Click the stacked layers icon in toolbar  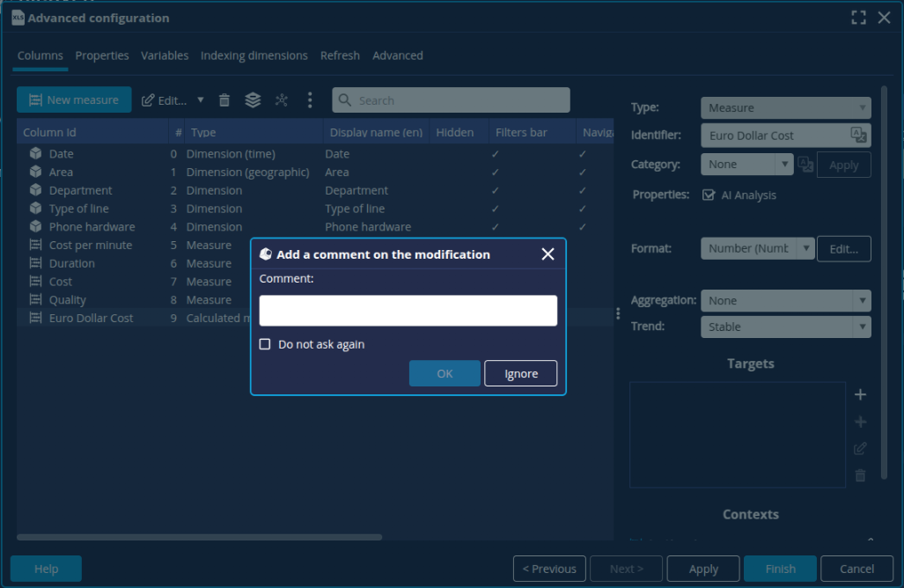253,100
